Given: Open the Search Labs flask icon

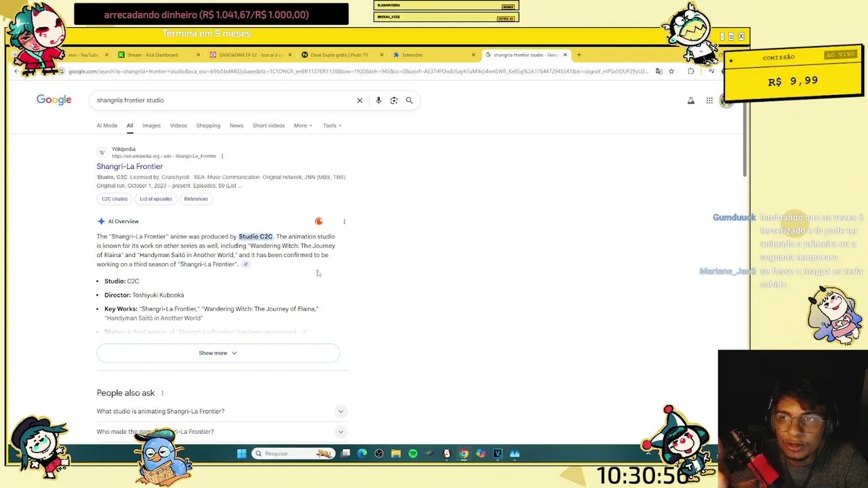Looking at the screenshot, I should point(691,100).
